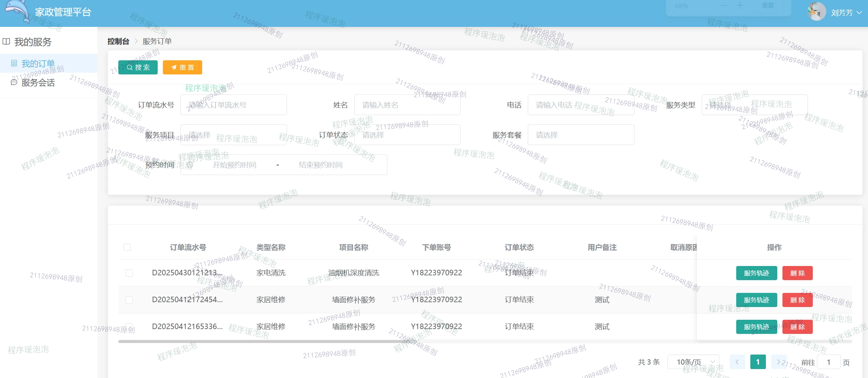Expand the 10条/页 page size selector

tap(693, 362)
